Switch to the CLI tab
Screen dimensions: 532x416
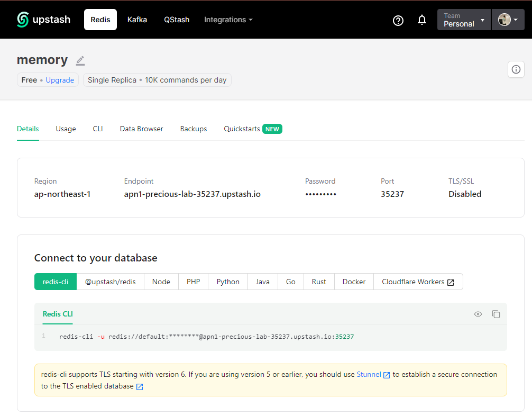point(98,129)
